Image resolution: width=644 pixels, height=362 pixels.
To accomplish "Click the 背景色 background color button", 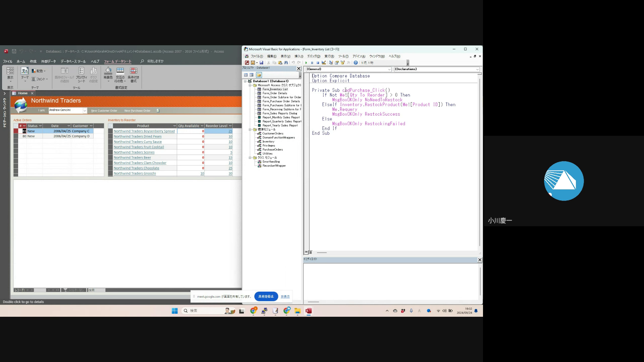I will 108,74.
